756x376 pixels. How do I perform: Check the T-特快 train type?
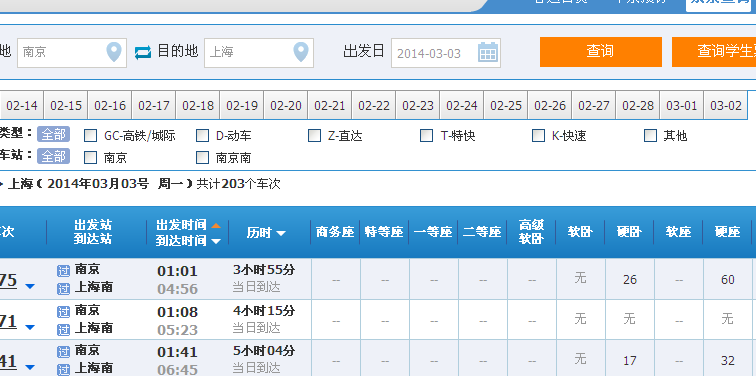[426, 136]
